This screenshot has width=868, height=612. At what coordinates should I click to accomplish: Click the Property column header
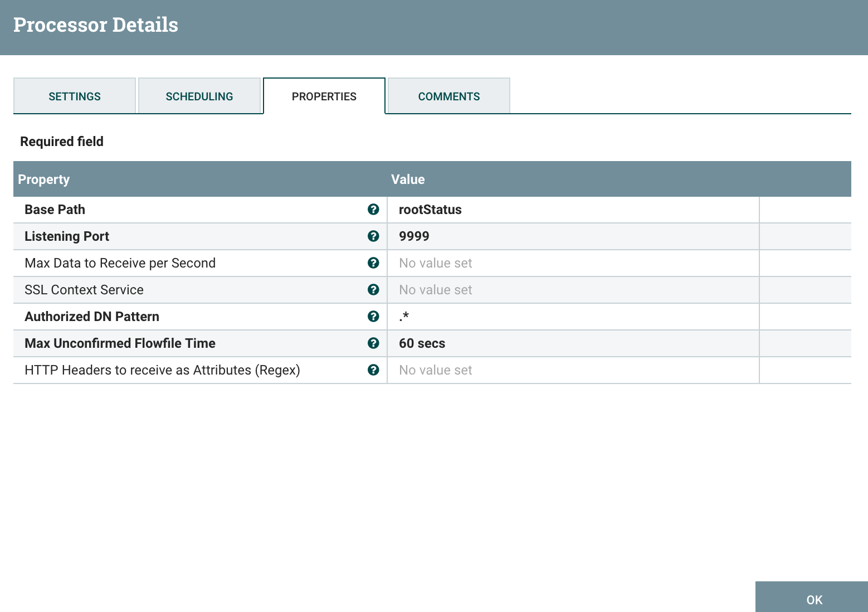point(44,179)
